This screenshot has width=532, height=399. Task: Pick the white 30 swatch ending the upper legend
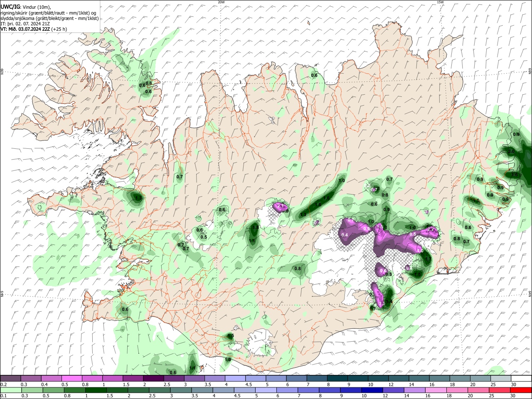pyautogui.click(x=521, y=379)
